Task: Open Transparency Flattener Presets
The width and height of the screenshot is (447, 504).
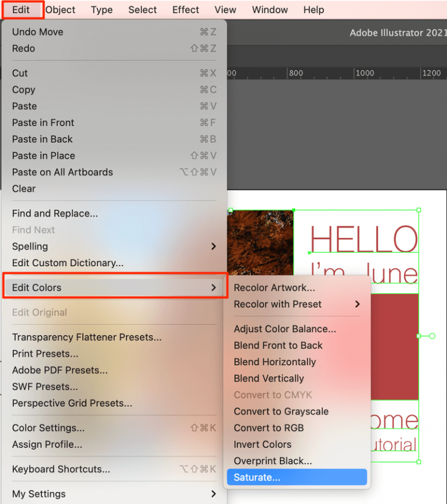Action: pyautogui.click(x=114, y=337)
